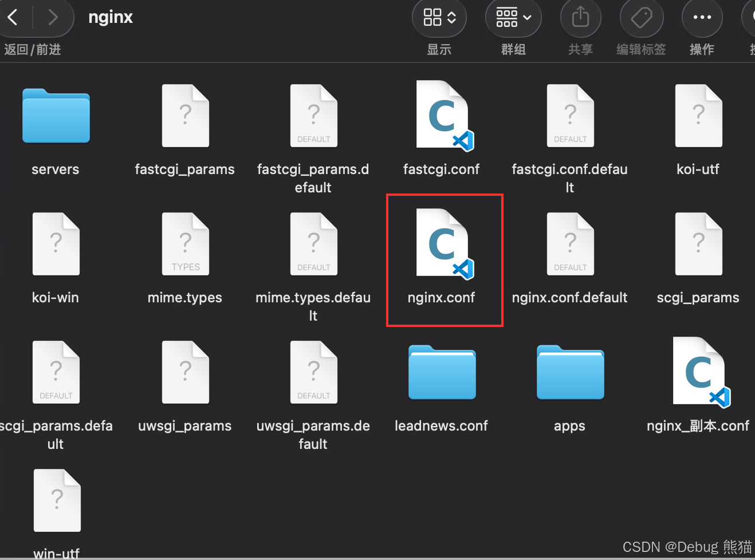Click the 'koi-win' file name label
This screenshot has width=755, height=560.
pos(56,298)
